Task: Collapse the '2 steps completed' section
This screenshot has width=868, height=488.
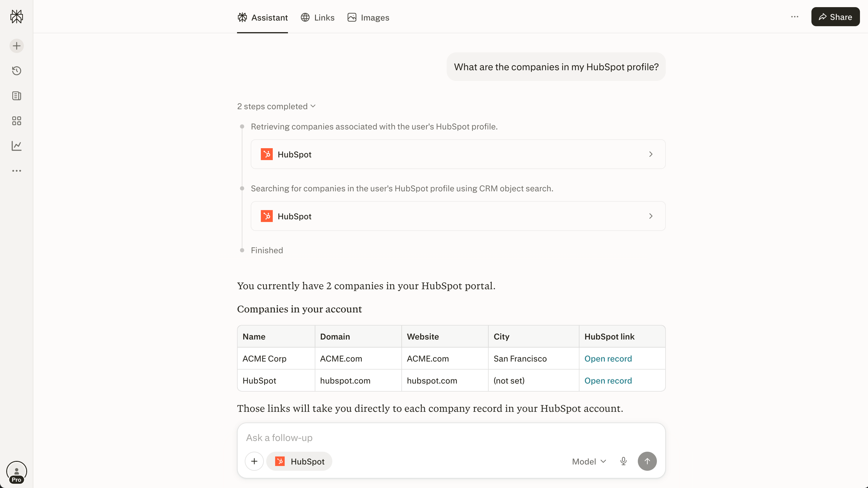Action: tap(276, 107)
